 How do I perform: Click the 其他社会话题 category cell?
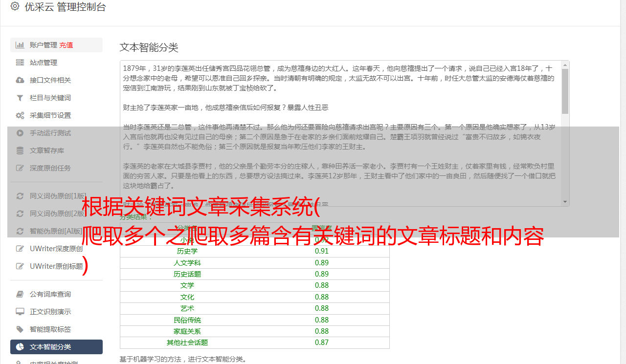click(187, 343)
